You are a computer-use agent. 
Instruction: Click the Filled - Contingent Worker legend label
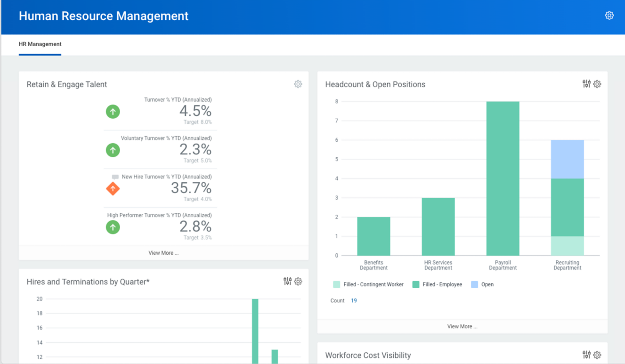pos(373,284)
